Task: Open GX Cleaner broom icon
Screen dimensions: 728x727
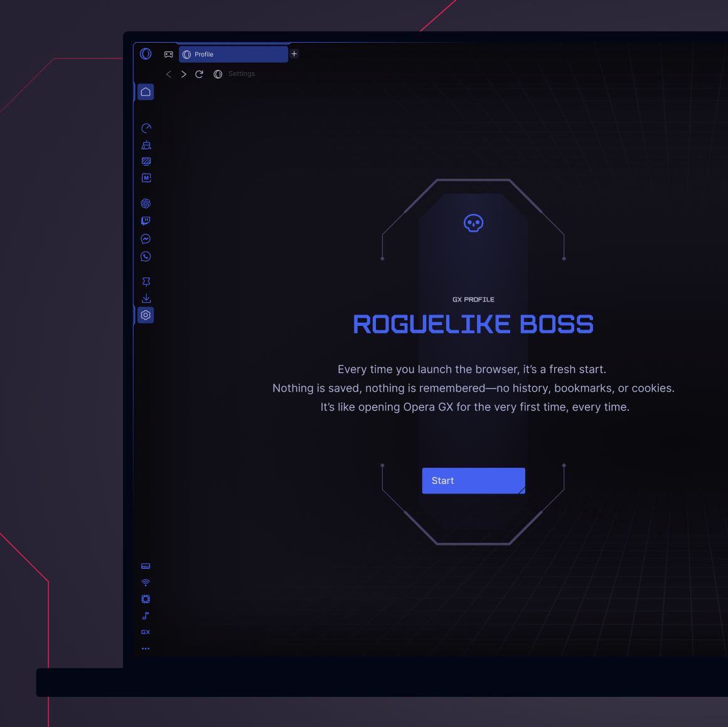Action: tap(146, 145)
